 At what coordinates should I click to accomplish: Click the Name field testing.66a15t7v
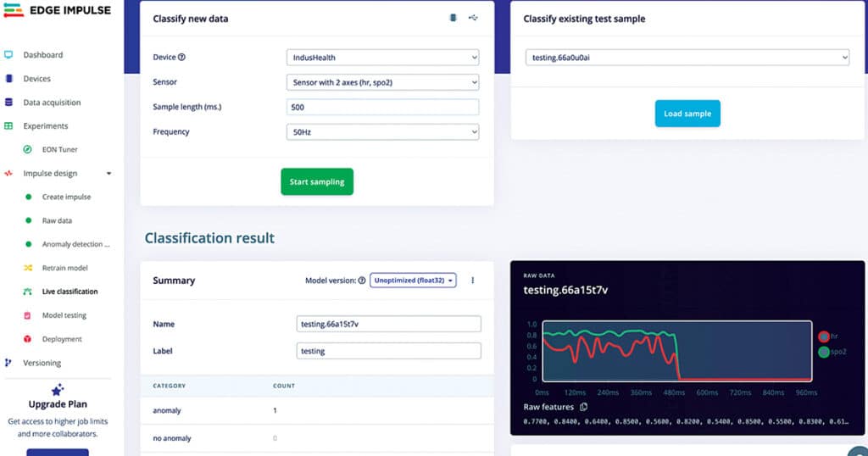coord(388,325)
